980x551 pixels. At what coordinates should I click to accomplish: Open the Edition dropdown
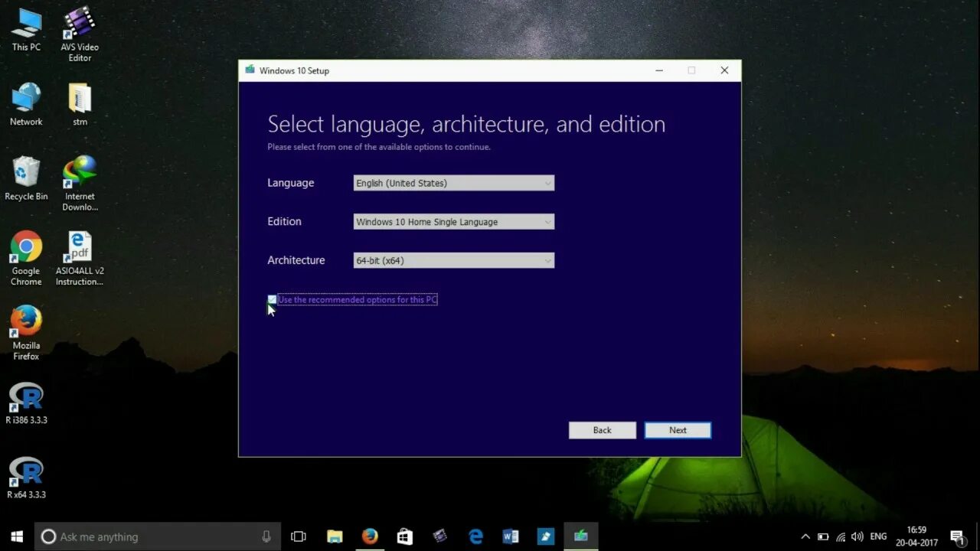point(453,222)
